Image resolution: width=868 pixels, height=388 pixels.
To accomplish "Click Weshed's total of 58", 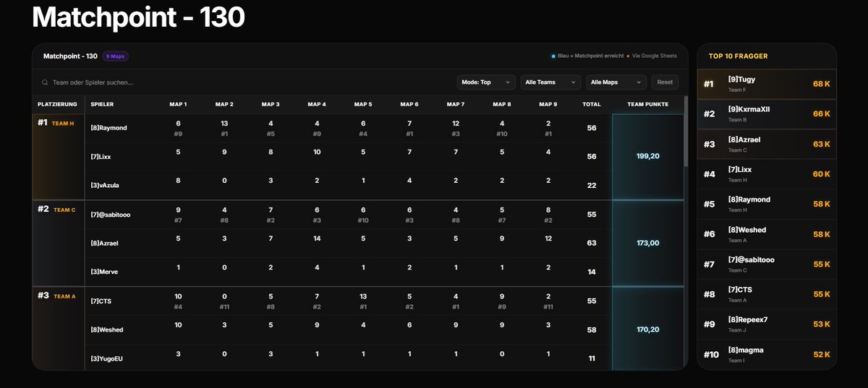I will 592,329.
